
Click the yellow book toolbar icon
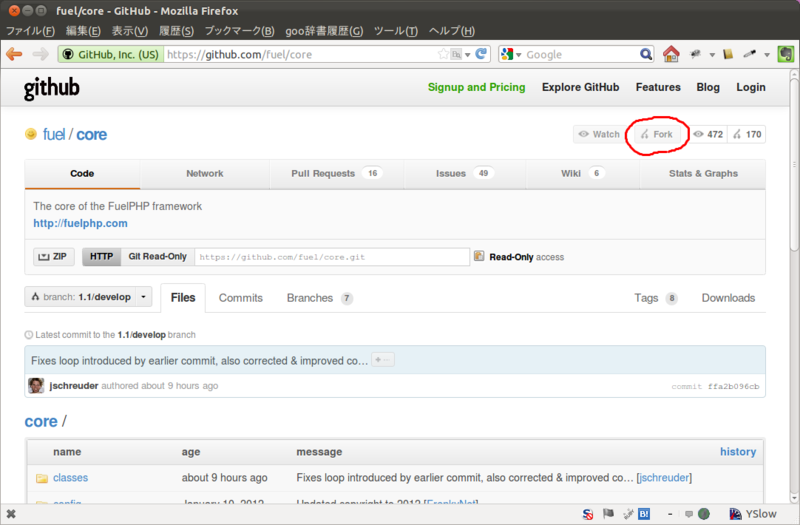(x=728, y=54)
